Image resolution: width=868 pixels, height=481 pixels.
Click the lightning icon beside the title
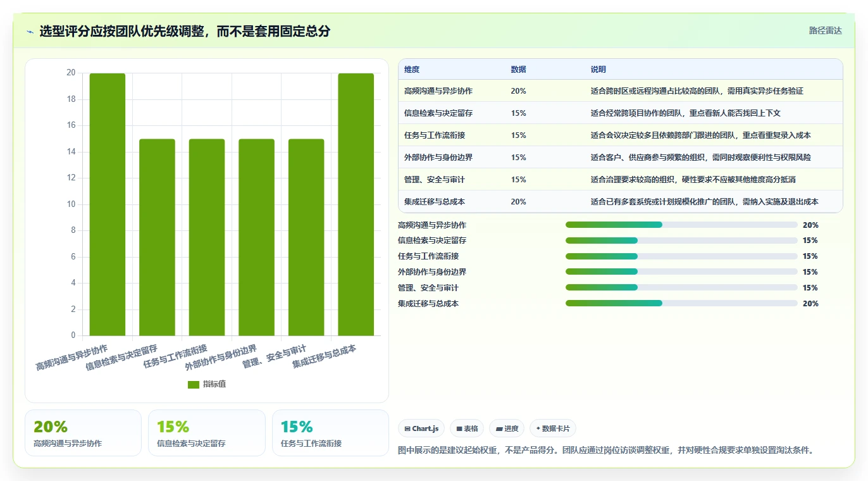tap(30, 32)
